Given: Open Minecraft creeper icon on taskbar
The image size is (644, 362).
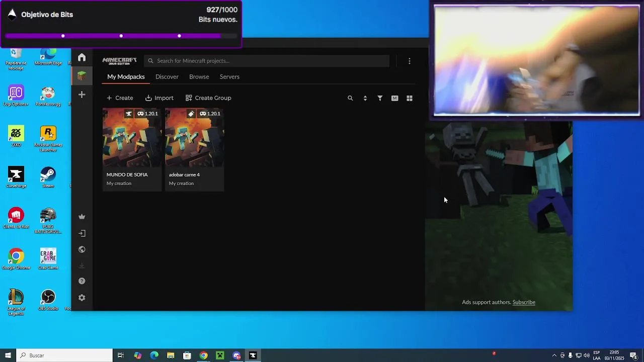Looking at the screenshot, I should coord(220,355).
